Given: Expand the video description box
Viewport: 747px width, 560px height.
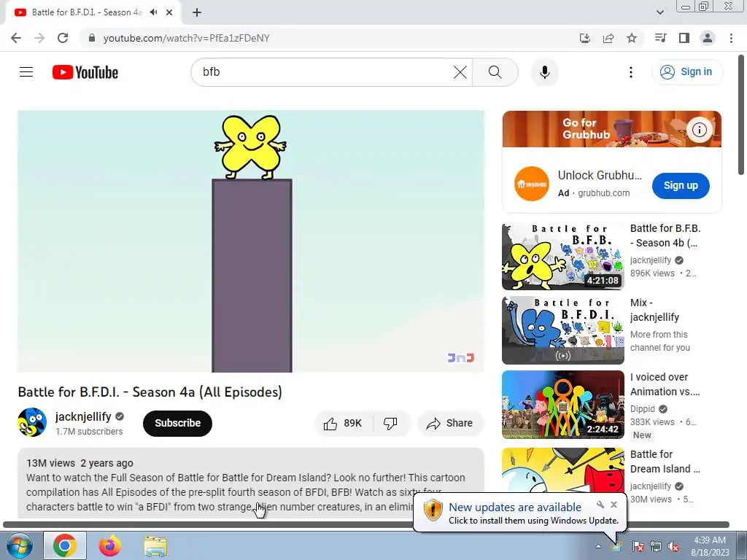Looking at the screenshot, I should coord(251,483).
